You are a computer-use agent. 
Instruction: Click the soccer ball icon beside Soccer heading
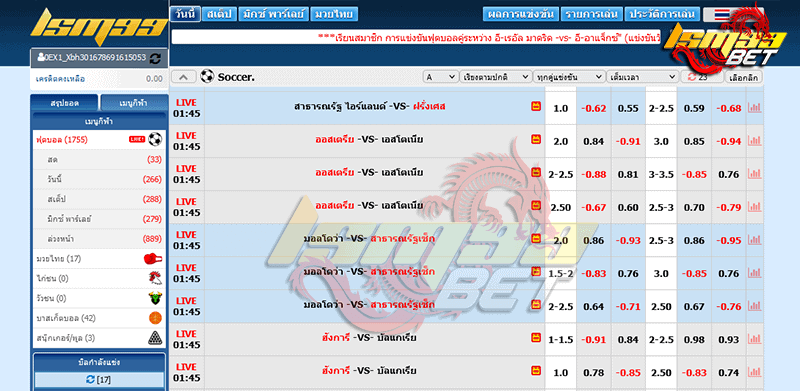pos(207,77)
